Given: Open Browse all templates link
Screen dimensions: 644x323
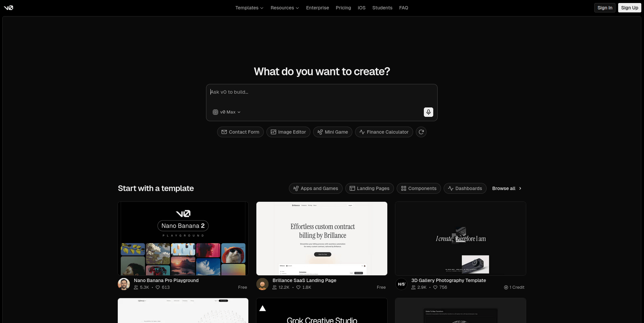Looking at the screenshot, I should click(x=507, y=188).
